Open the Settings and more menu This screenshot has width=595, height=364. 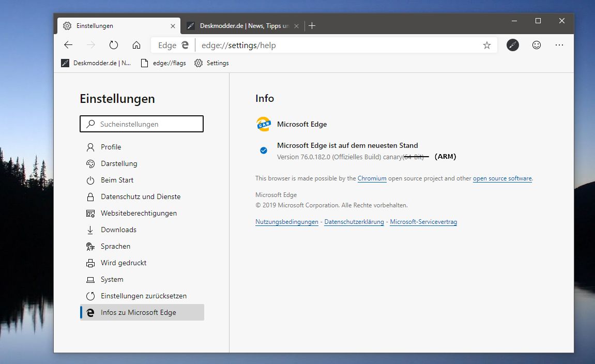point(559,45)
